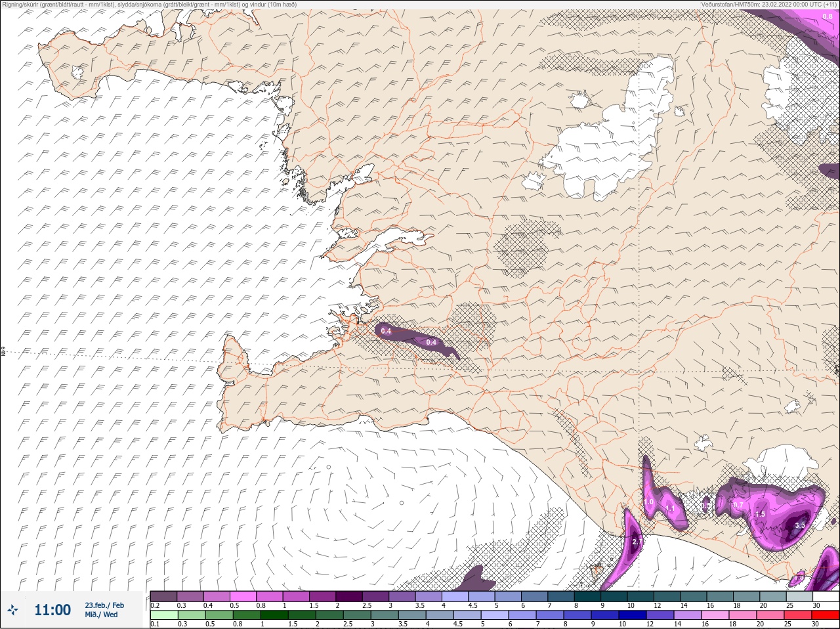Viewport: 840px width, 629px height.
Task: Click the dark green legend swatch labeled 1
Action: click(274, 615)
